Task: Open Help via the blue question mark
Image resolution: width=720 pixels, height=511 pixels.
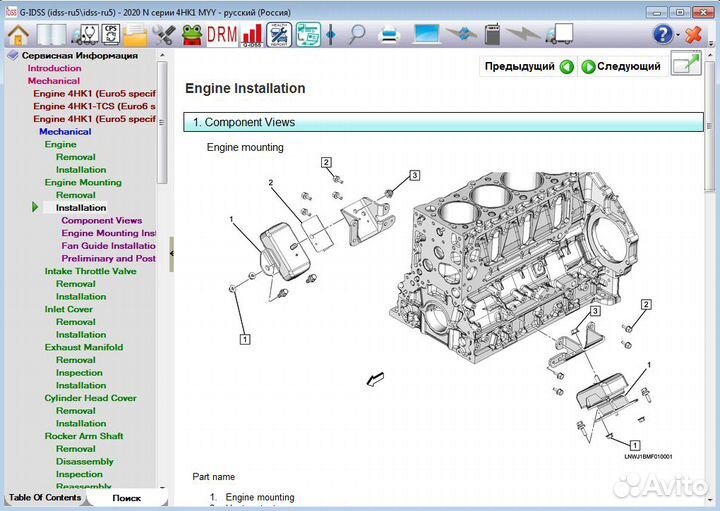Action: 663,34
